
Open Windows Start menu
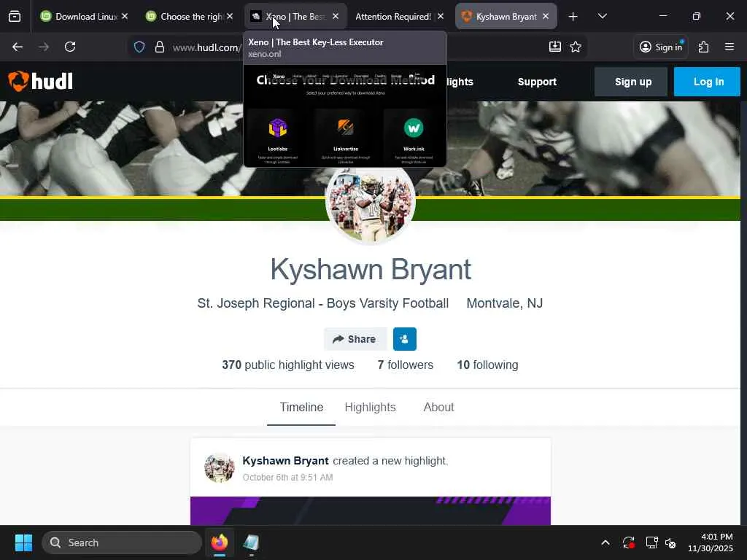pos(23,542)
